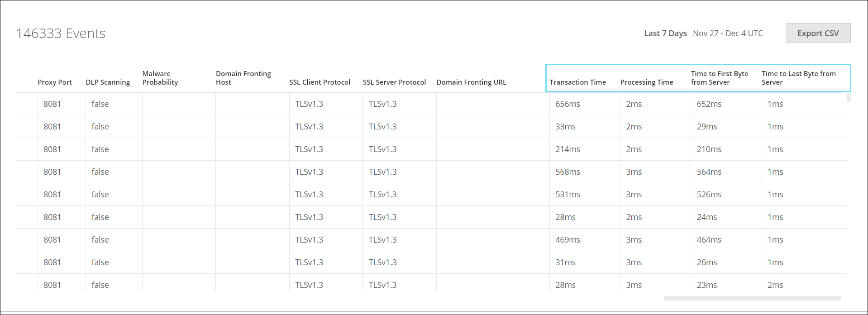
Task: Click Time to Last Byte from Server header
Action: [x=799, y=78]
